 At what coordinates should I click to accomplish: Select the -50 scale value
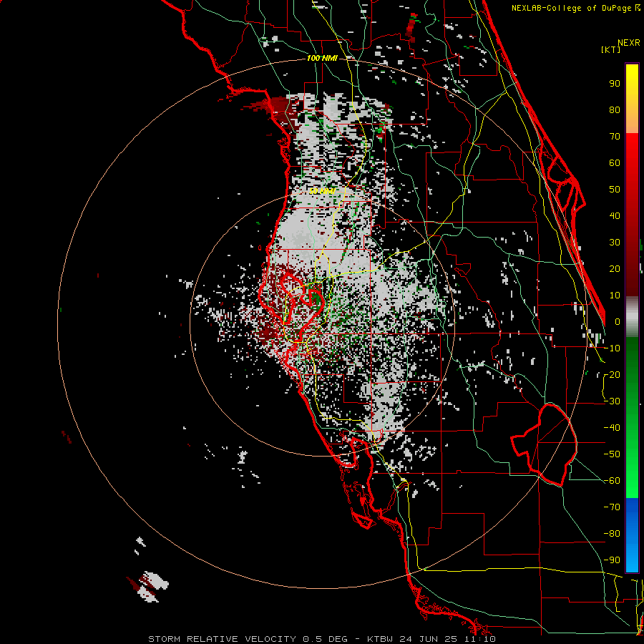[612, 454]
